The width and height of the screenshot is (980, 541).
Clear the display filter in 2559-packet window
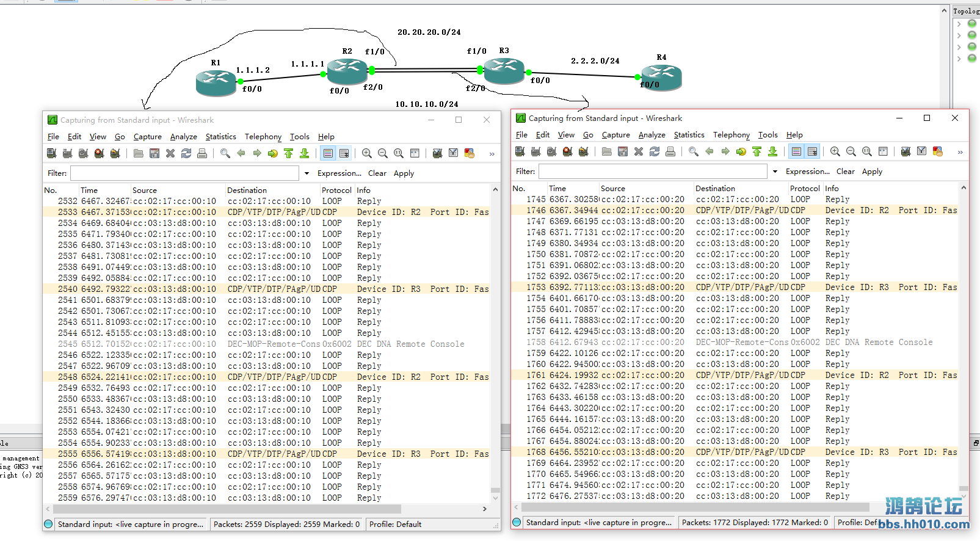(x=377, y=173)
